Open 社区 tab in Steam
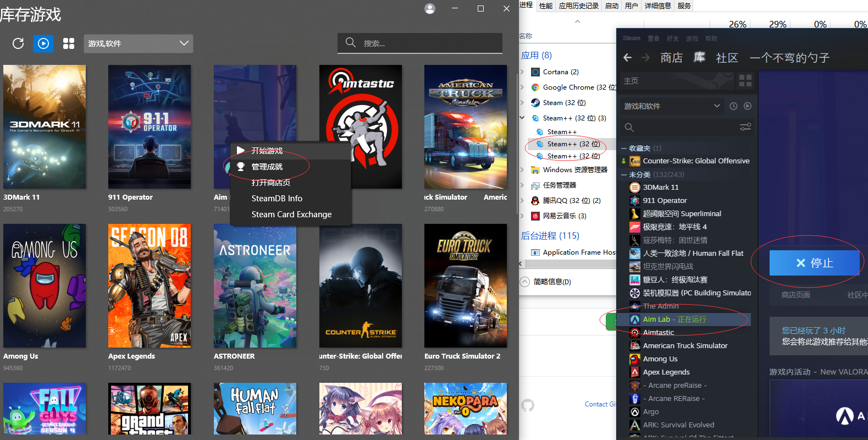 point(727,58)
